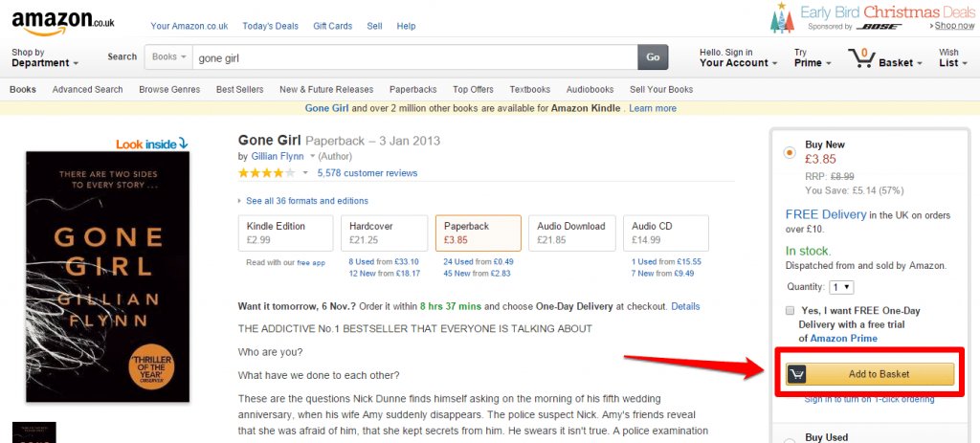The width and height of the screenshot is (980, 443).
Task: Open Gift Cards link
Action: (332, 26)
